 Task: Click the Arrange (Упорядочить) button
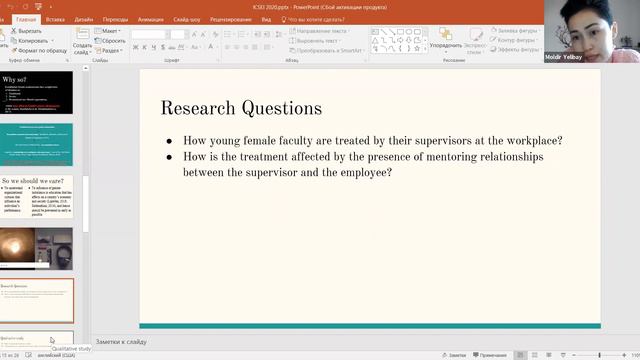click(x=446, y=39)
